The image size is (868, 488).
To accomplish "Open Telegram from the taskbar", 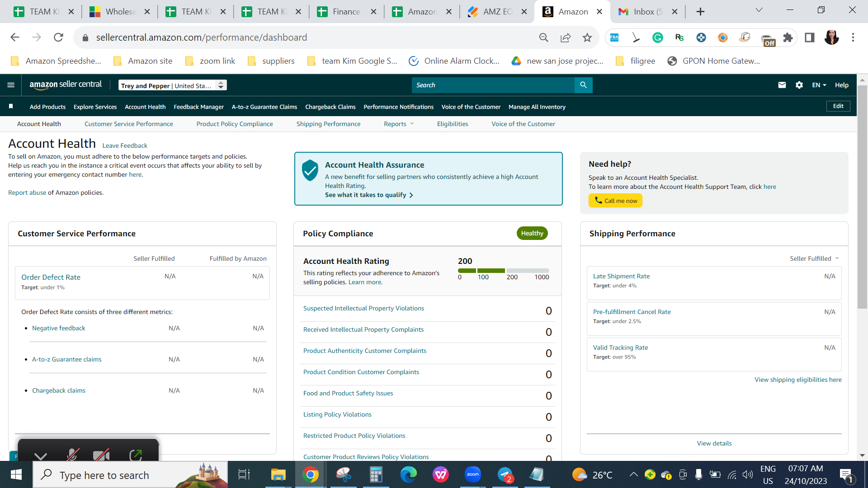I will click(505, 475).
